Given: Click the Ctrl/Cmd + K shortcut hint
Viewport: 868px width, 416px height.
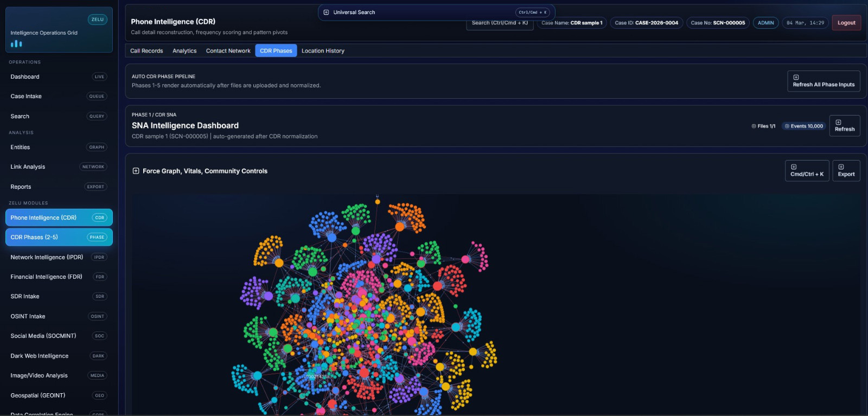Looking at the screenshot, I should 532,12.
